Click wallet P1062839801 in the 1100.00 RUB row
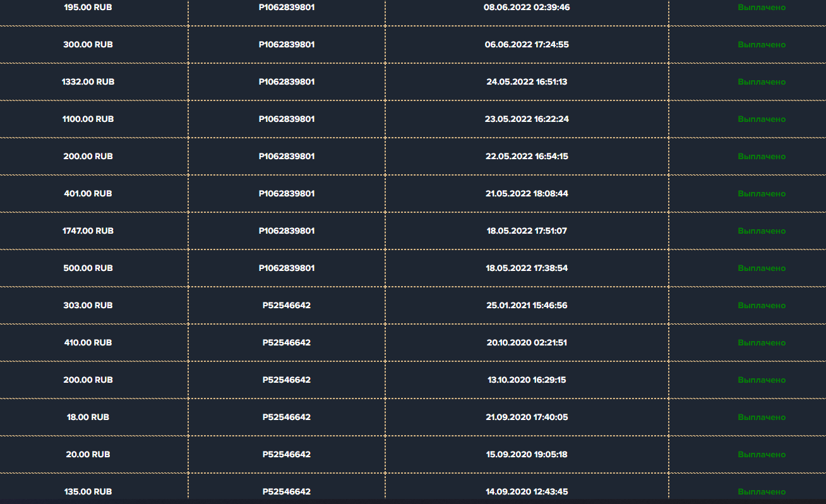Image resolution: width=826 pixels, height=504 pixels. click(x=287, y=119)
